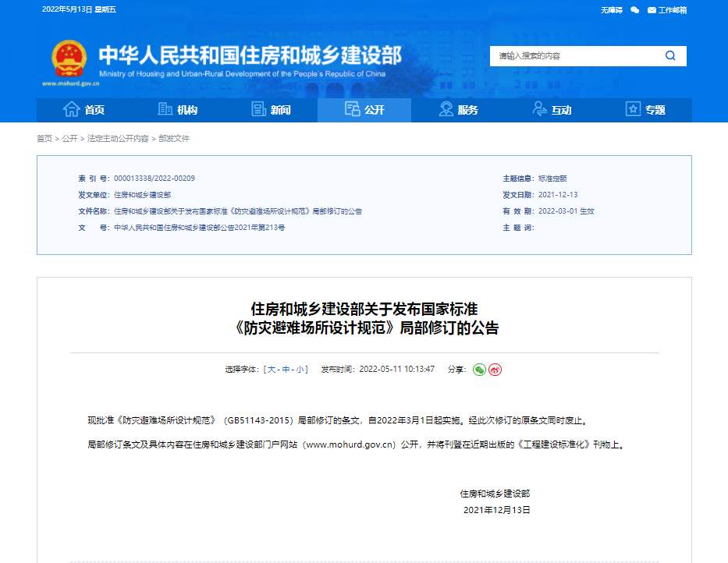Share article via green WeChat icon

pos(479,370)
